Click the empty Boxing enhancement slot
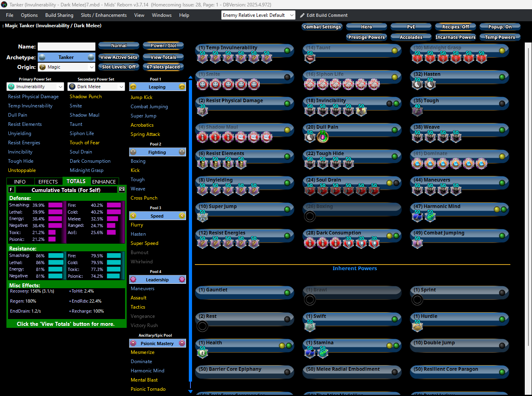The width and height of the screenshot is (532, 396). [310, 216]
